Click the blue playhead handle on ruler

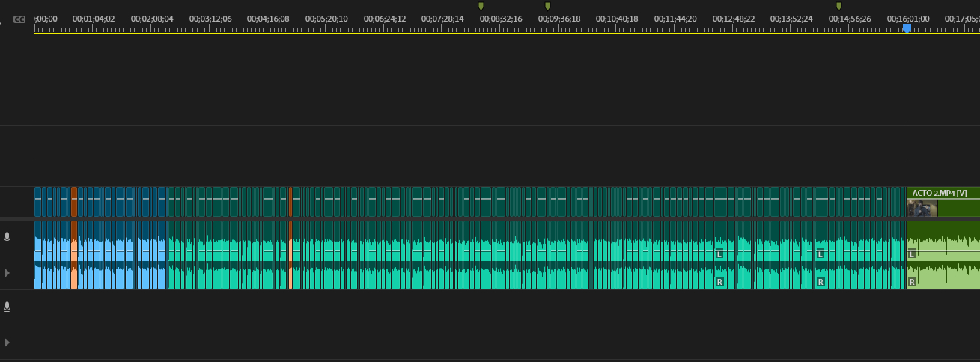pyautogui.click(x=907, y=28)
